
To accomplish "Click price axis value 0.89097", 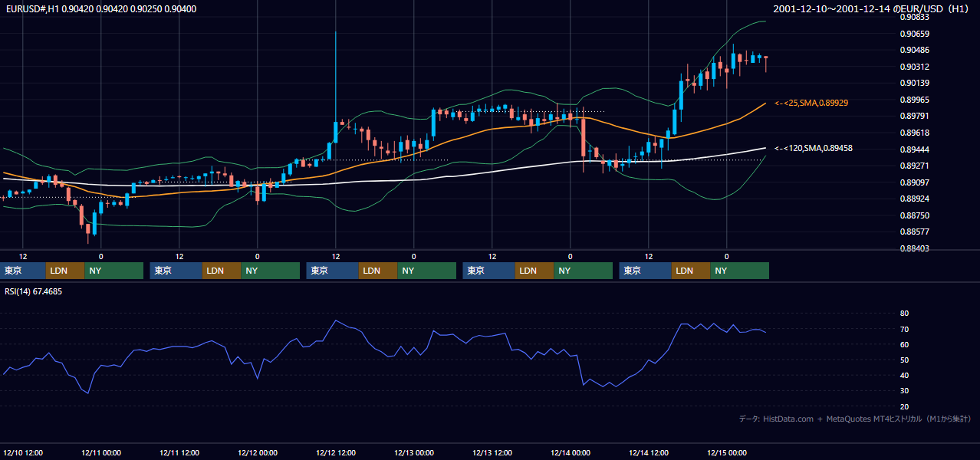I will (x=914, y=182).
